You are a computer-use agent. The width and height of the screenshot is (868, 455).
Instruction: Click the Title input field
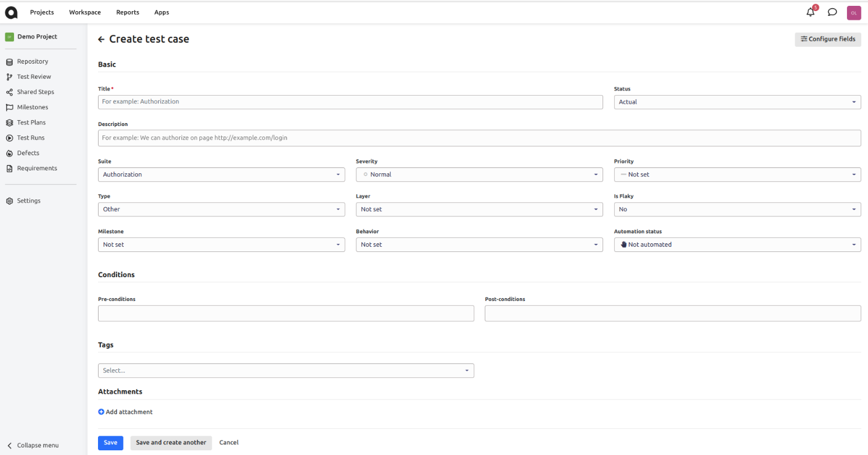coord(350,102)
